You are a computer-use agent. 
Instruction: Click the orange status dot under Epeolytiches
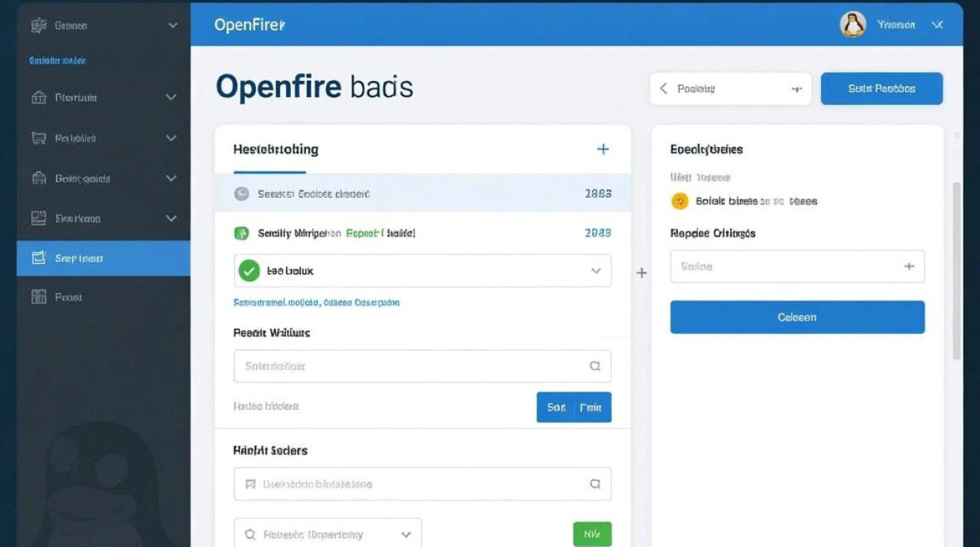point(680,201)
